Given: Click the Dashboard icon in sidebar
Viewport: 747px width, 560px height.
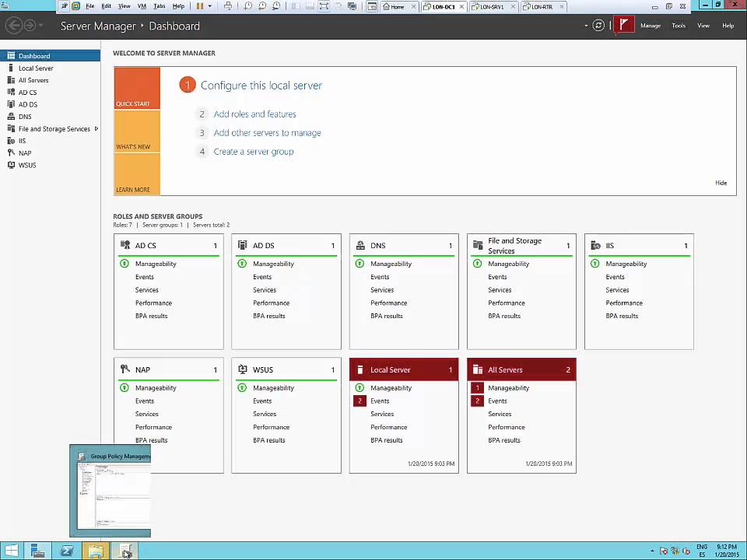Looking at the screenshot, I should (11, 56).
